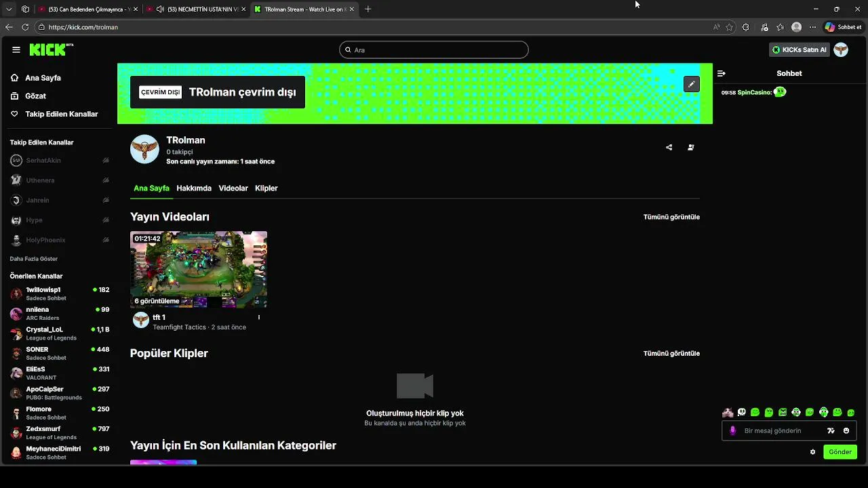Screen dimensions: 868x488
Task: Click the Ara search field
Action: pos(434,49)
